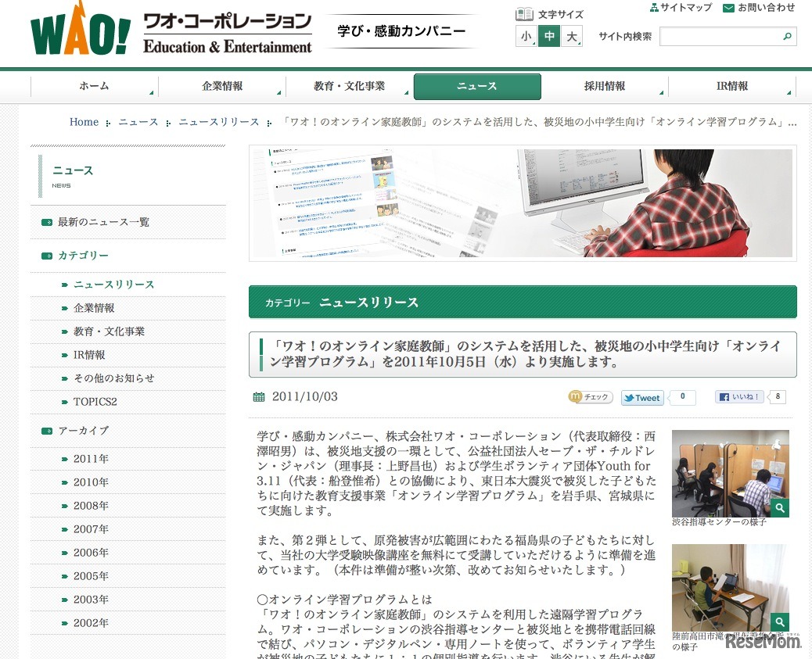Open the 2003年 archive
This screenshot has height=659, width=812.
click(x=92, y=600)
